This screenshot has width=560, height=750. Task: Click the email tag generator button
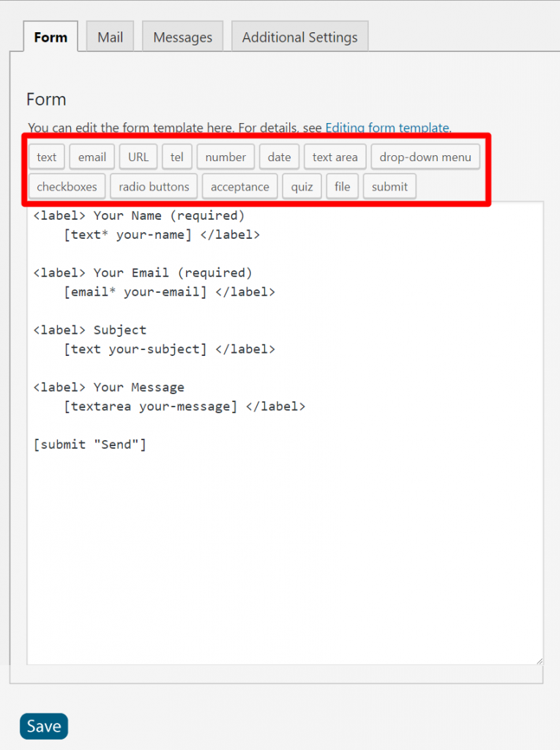tap(92, 157)
